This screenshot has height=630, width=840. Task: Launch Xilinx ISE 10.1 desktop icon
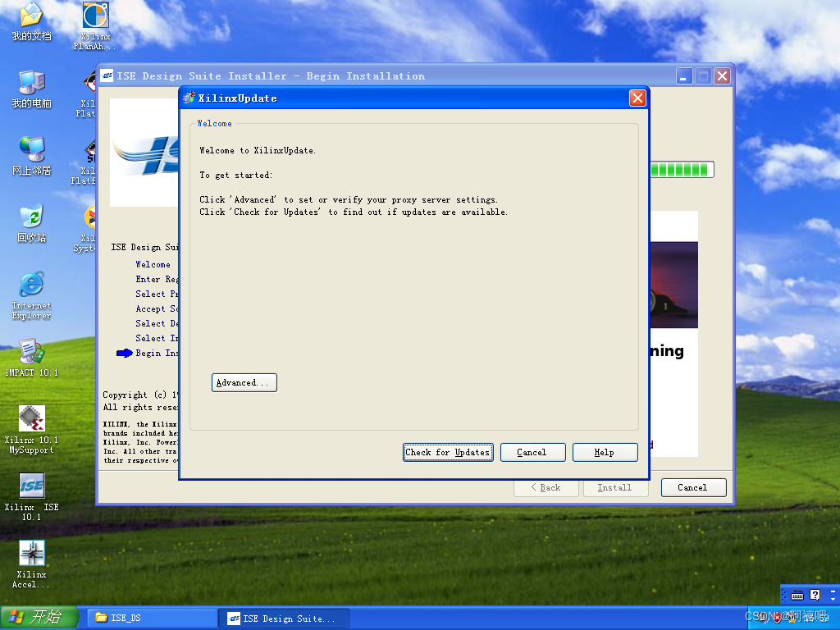[32, 496]
